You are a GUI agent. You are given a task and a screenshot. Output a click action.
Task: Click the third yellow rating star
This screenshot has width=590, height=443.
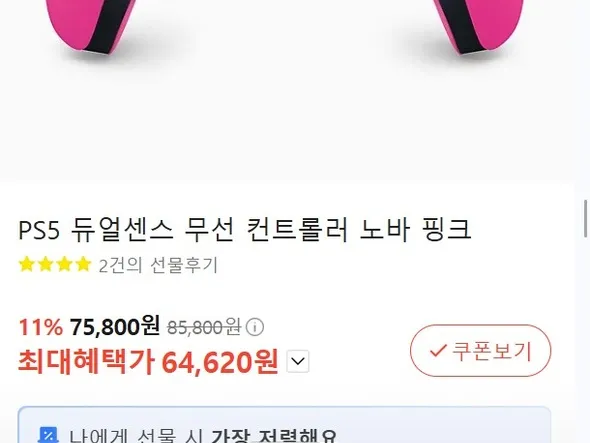pyautogui.click(x=64, y=264)
